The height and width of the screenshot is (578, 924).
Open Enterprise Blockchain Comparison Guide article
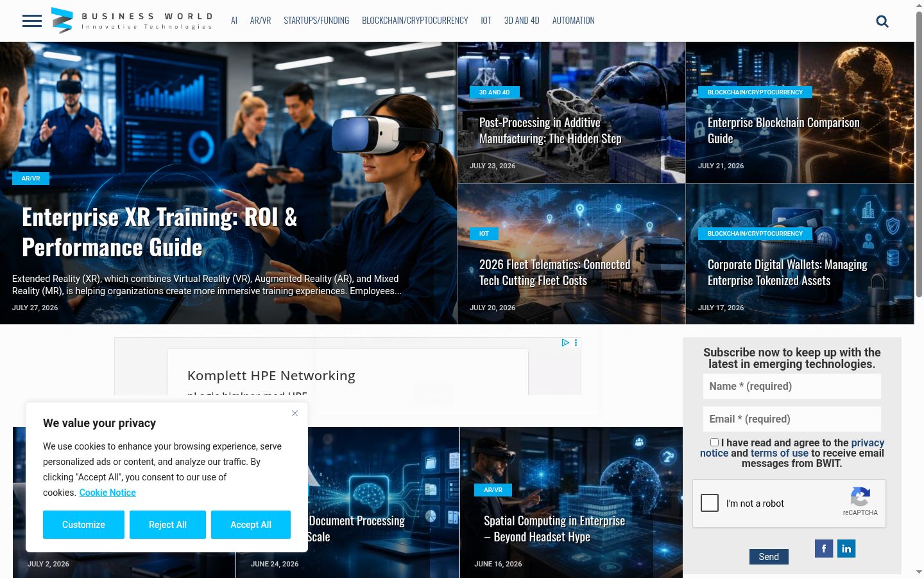[783, 130]
